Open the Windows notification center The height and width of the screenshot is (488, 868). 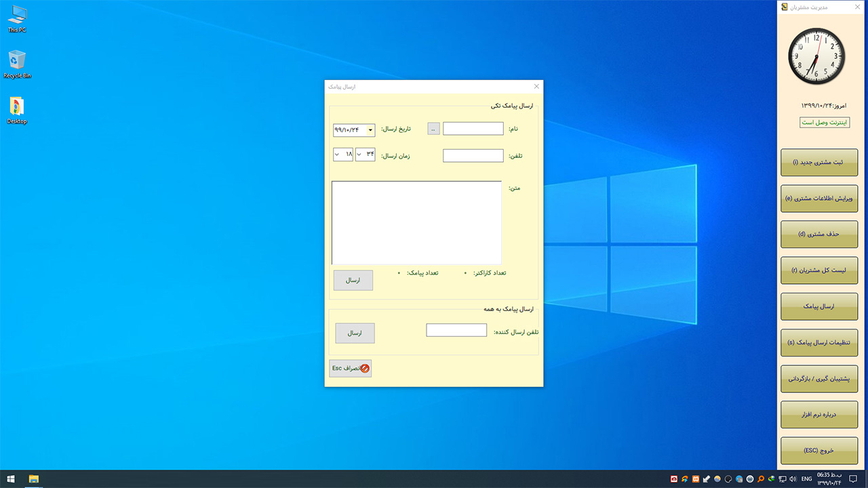[853, 479]
